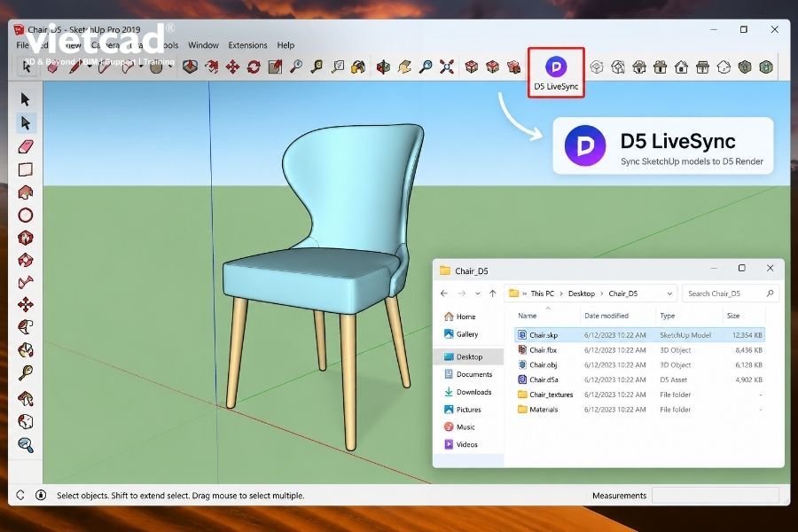Open Music in explorer navigation pane
Image resolution: width=798 pixels, height=532 pixels.
(459, 426)
